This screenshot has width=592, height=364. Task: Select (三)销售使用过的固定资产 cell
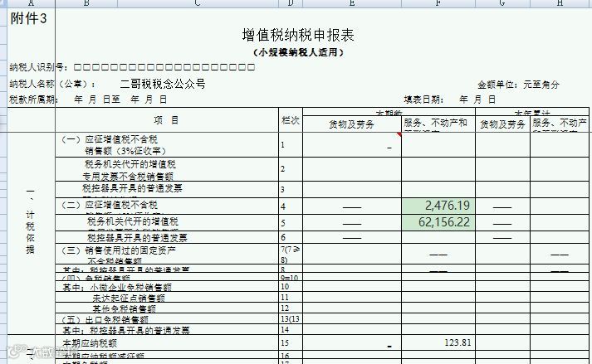[167, 254]
